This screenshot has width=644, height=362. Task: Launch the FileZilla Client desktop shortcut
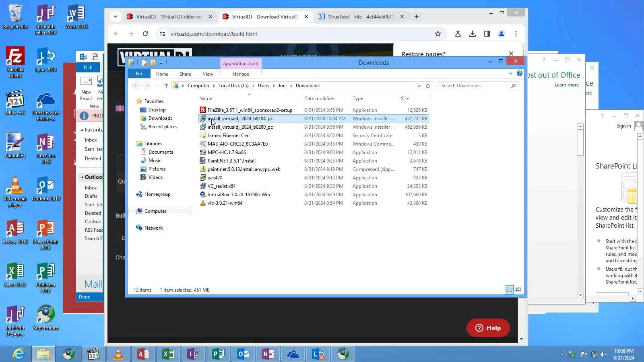[x=15, y=62]
